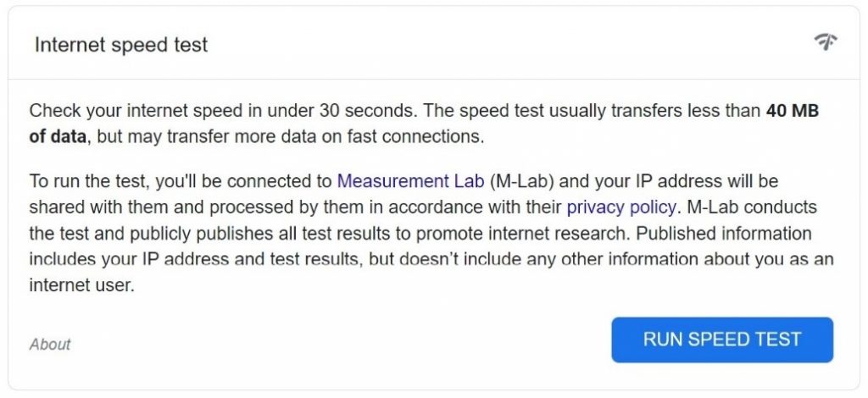Click the bold "of data" text
Viewport: 868px width, 398px height.
coord(58,136)
